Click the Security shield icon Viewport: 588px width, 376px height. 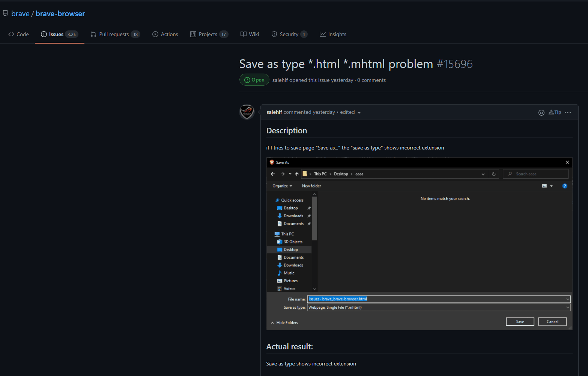pyautogui.click(x=274, y=34)
